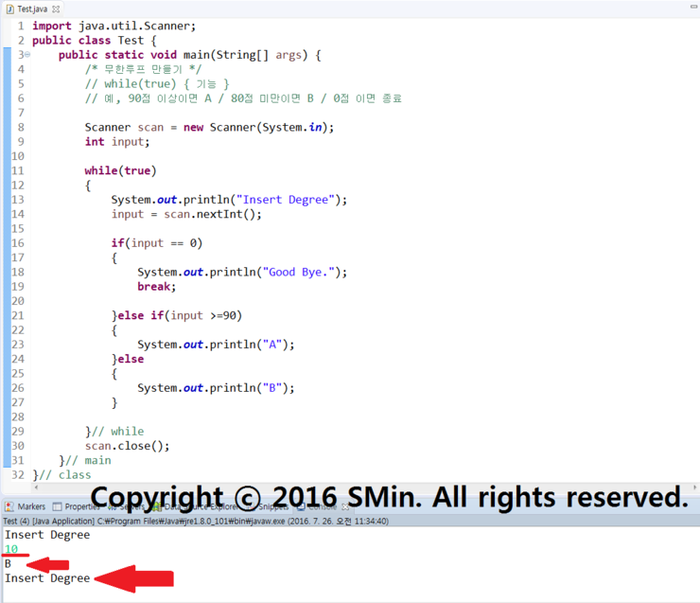
Task: Click the 'break;' statement
Action: click(x=157, y=286)
